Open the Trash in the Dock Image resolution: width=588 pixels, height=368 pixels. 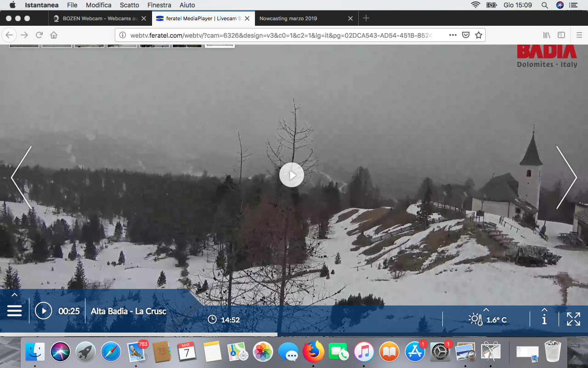coord(553,351)
